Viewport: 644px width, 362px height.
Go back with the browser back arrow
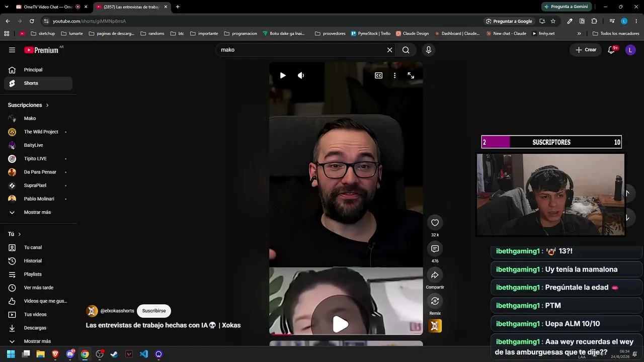click(x=8, y=21)
